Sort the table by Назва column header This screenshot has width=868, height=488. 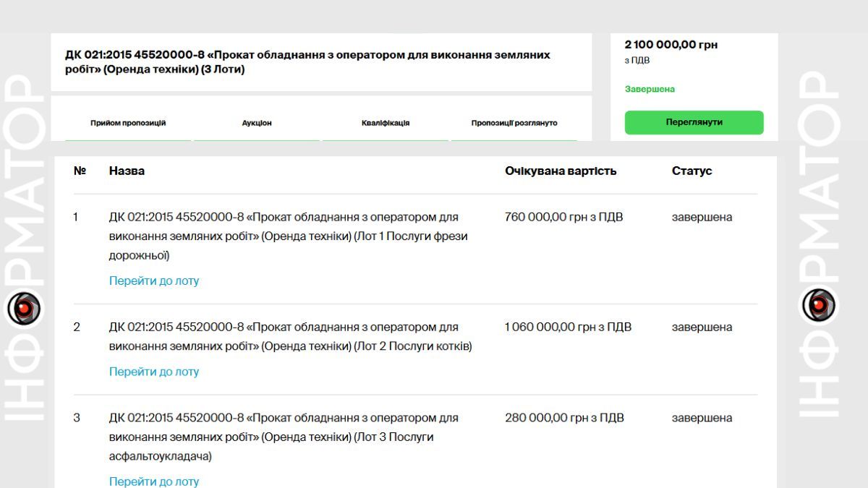click(x=127, y=171)
